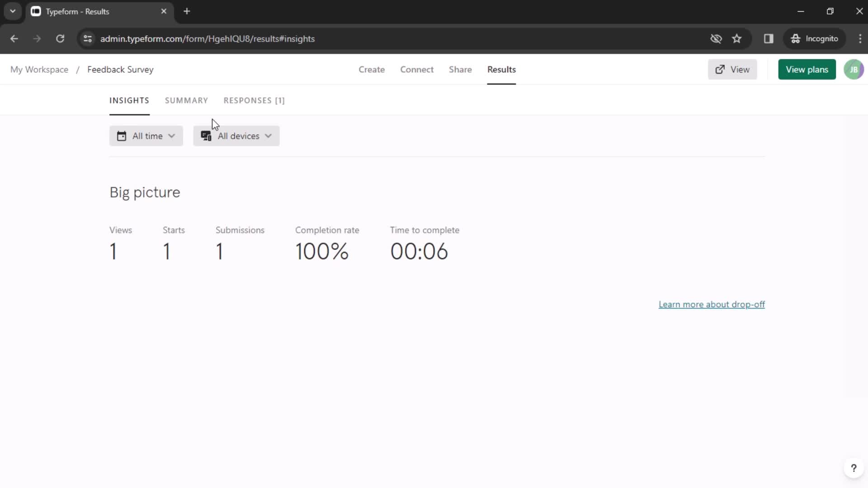868x488 pixels.
Task: Open the help question mark button
Action: point(854,468)
